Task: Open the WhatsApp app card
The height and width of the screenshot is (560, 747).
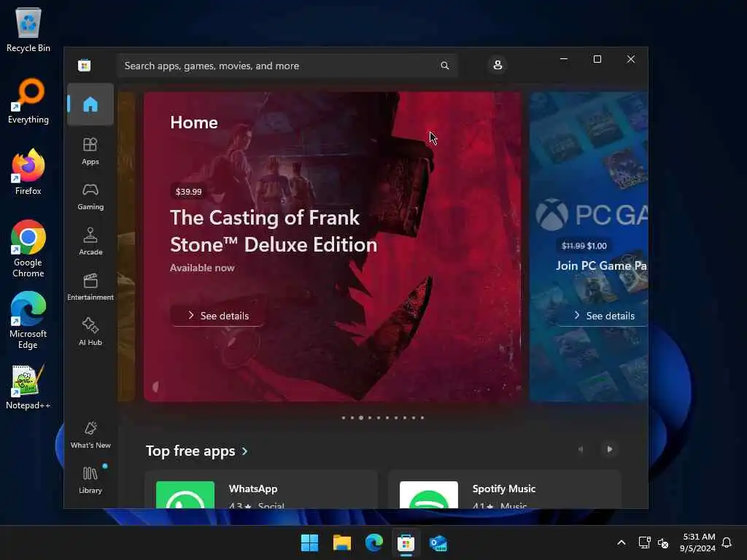Action: tap(261, 489)
